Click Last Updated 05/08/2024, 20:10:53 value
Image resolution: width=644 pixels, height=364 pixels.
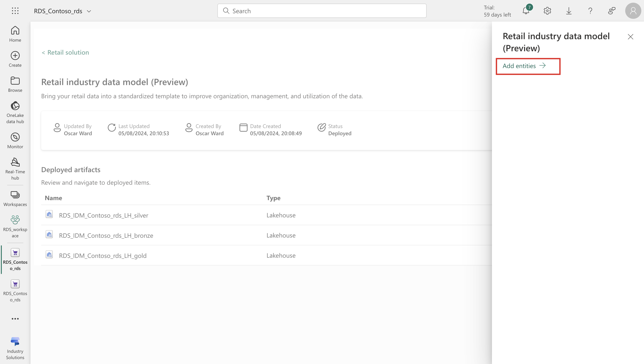[x=144, y=133]
